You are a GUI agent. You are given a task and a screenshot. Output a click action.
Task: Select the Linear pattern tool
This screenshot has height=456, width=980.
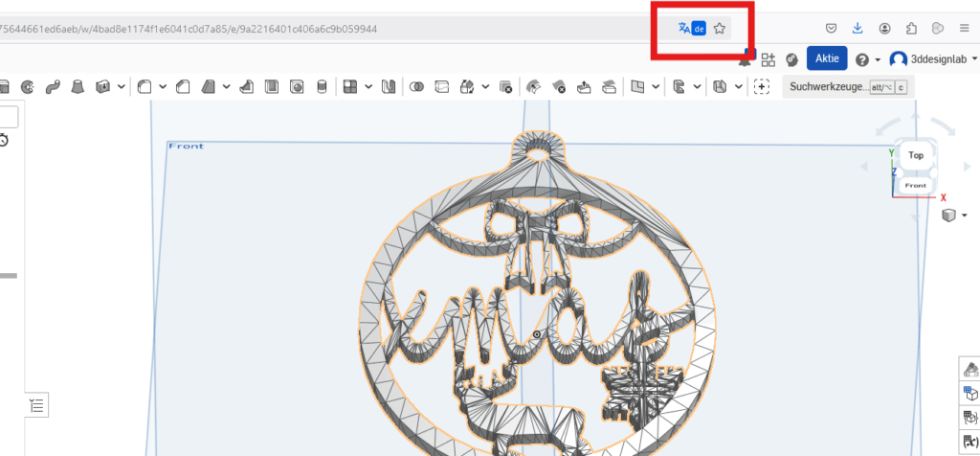click(x=350, y=87)
